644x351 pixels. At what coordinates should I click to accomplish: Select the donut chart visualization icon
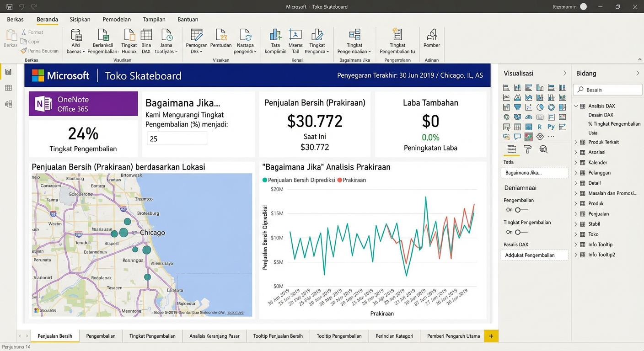551,107
